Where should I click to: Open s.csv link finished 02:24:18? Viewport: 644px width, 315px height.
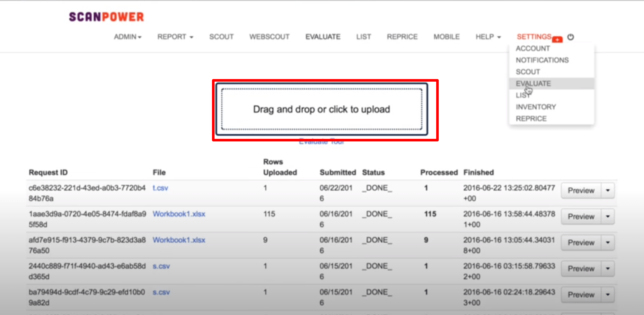[x=161, y=292]
